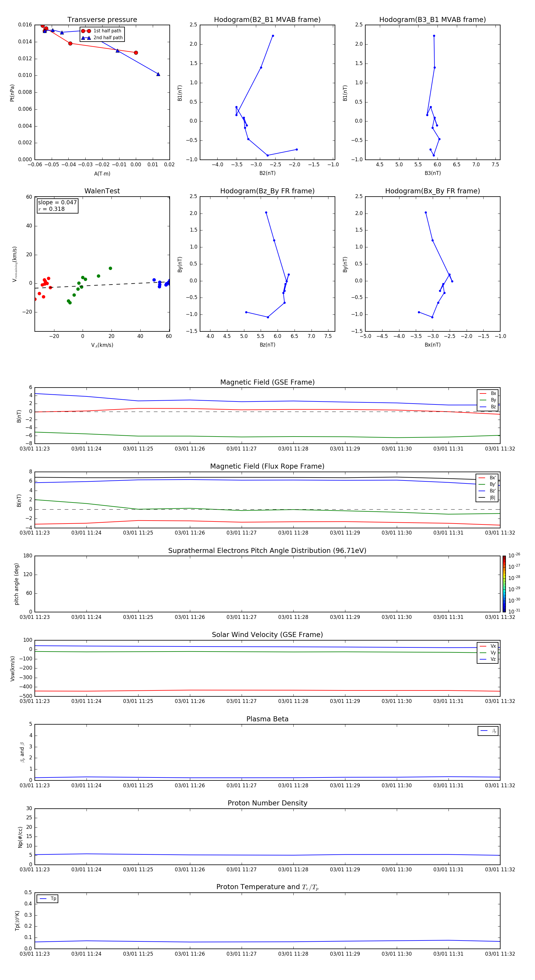Viewport: 535px width, 980px height.
Task: Click the "Hodogram(Bz_By FR frame)" title
Action: tap(267, 191)
